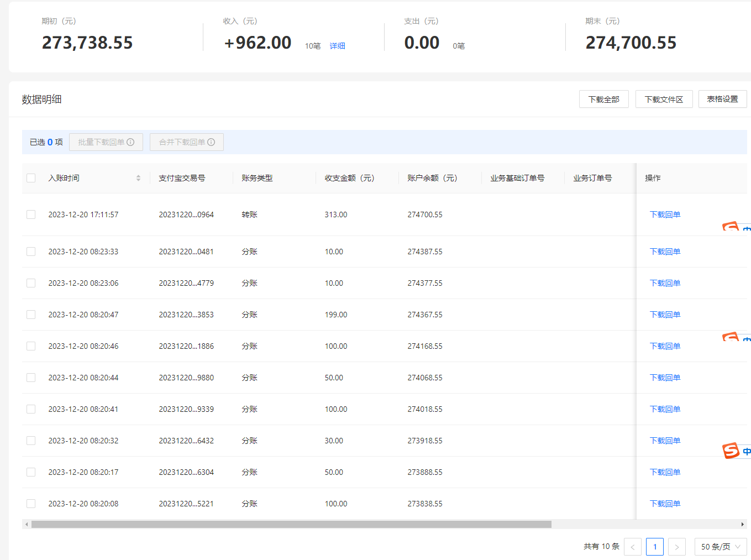
Task: Select the balance 274700.55 cell
Action: tap(425, 214)
